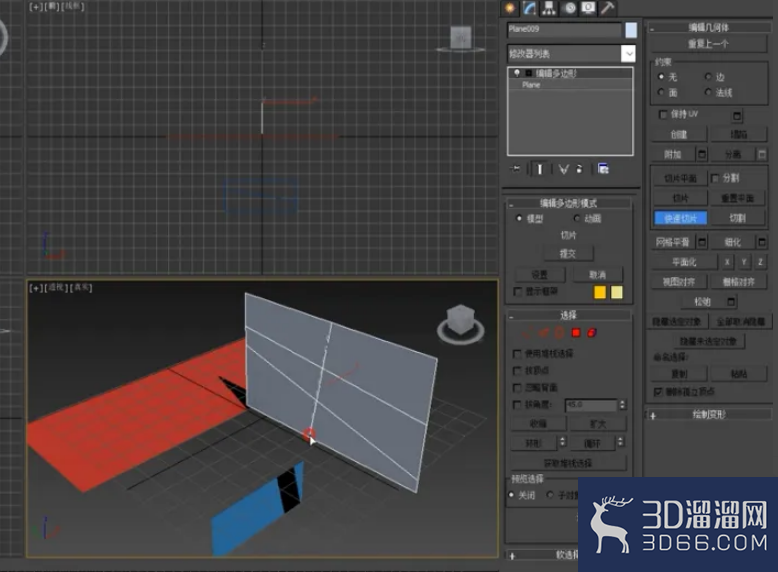
Task: Open settings box next to 网格平滑
Action: click(702, 242)
